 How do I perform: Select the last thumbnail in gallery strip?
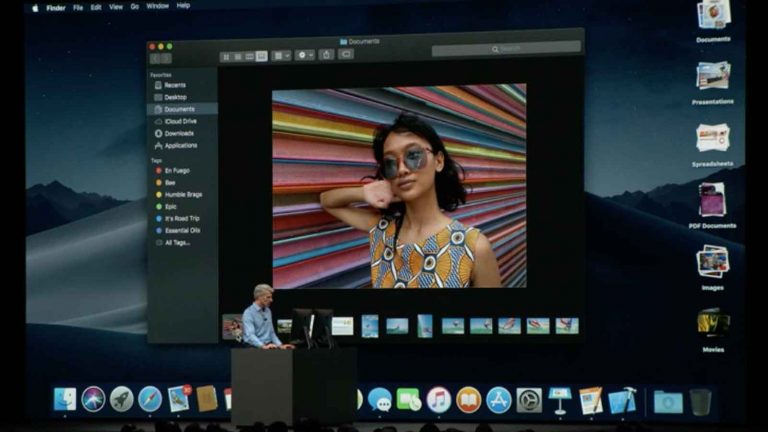pos(567,325)
